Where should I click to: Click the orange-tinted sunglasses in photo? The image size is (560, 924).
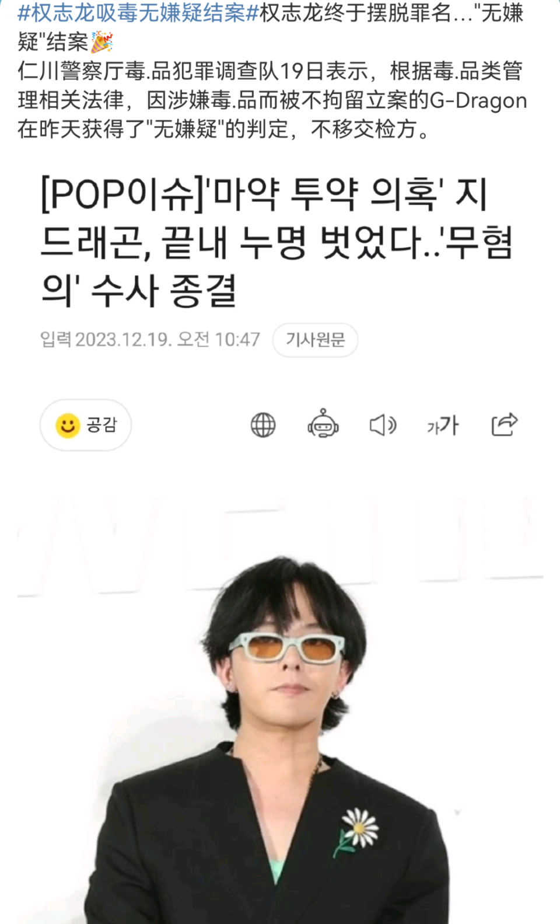click(287, 647)
